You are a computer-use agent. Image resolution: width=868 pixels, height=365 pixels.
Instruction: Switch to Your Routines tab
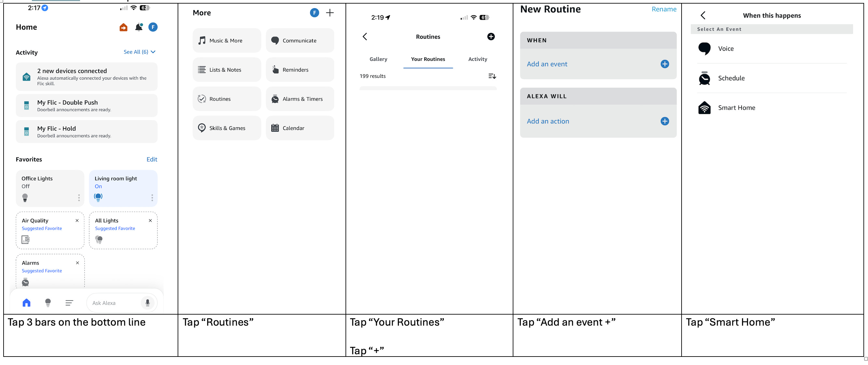427,59
